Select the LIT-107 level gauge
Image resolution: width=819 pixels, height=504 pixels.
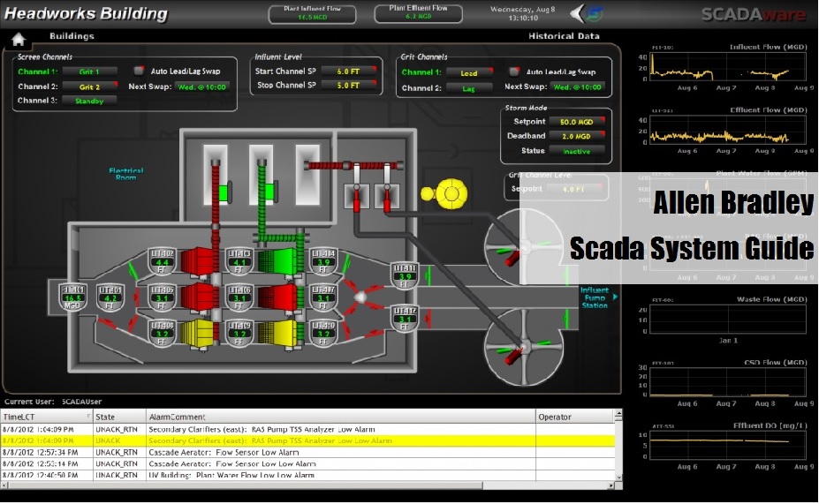coord(322,297)
